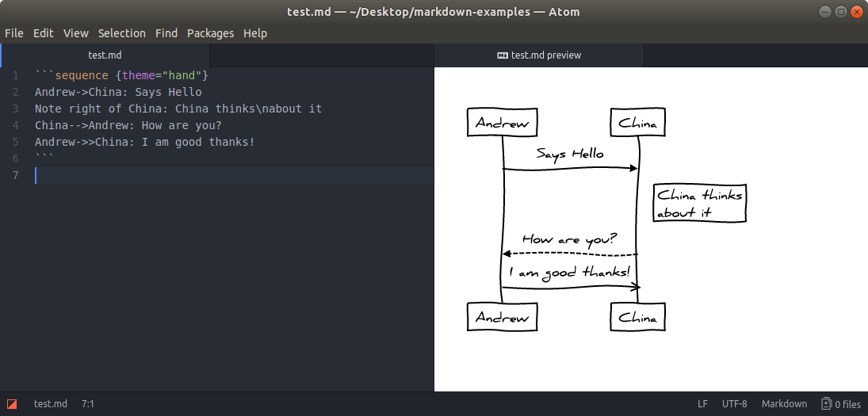Click the markdown icon on preview tab
Image resolution: width=868 pixels, height=416 pixels.
[x=503, y=55]
